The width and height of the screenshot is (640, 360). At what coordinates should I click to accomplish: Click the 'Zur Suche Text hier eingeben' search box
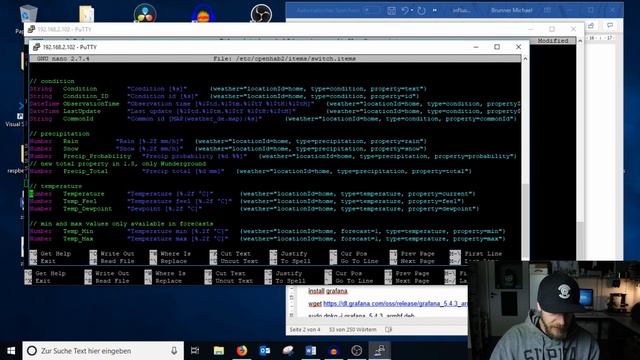pyautogui.click(x=103, y=351)
